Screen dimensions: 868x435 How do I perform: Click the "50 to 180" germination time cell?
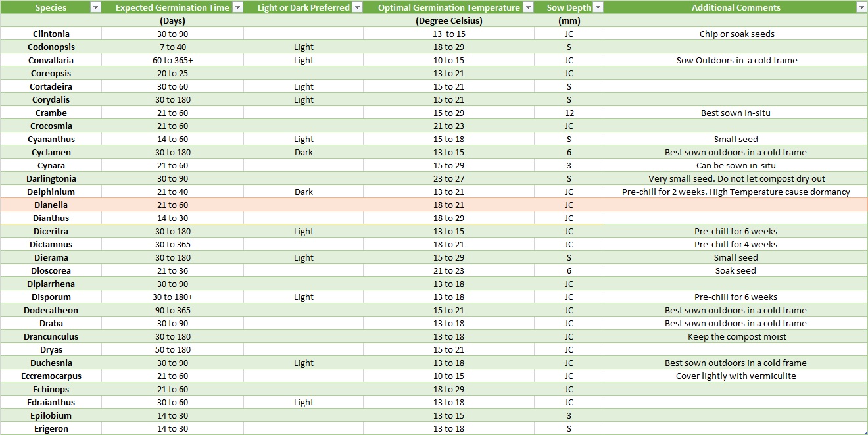click(x=172, y=349)
